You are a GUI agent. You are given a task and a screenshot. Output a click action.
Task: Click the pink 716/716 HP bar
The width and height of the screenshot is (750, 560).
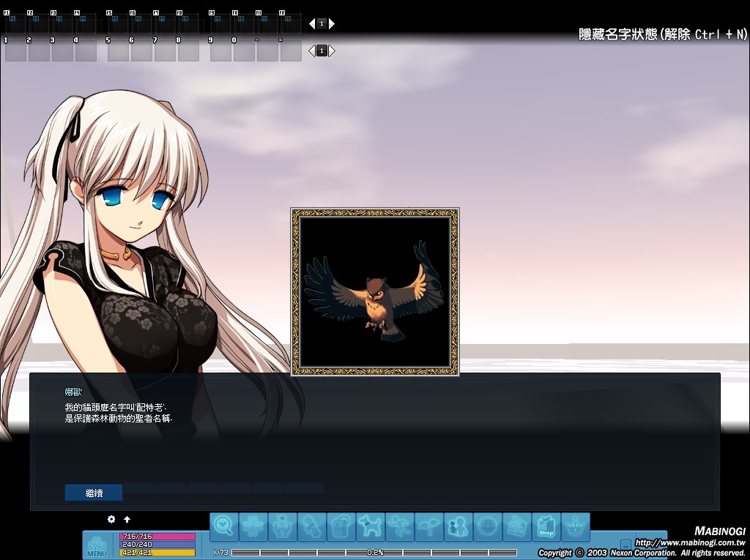click(157, 537)
